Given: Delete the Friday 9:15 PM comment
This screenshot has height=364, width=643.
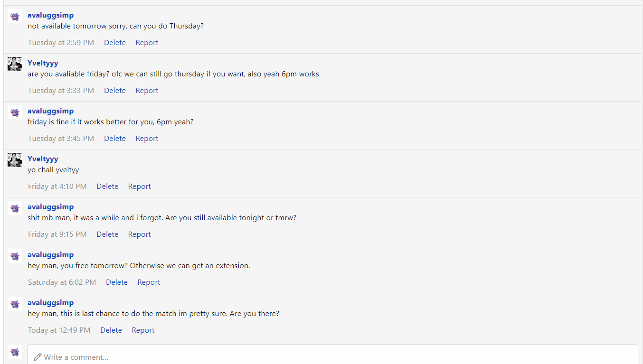Looking at the screenshot, I should pyautogui.click(x=107, y=234).
